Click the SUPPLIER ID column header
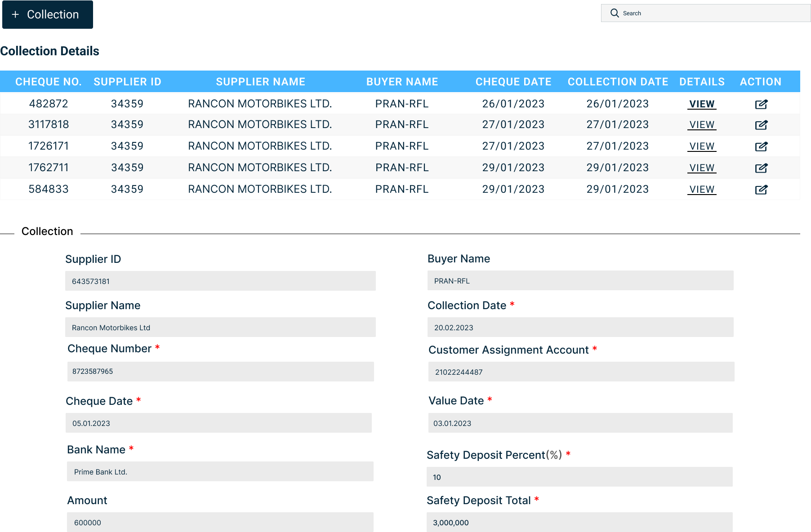 (127, 82)
